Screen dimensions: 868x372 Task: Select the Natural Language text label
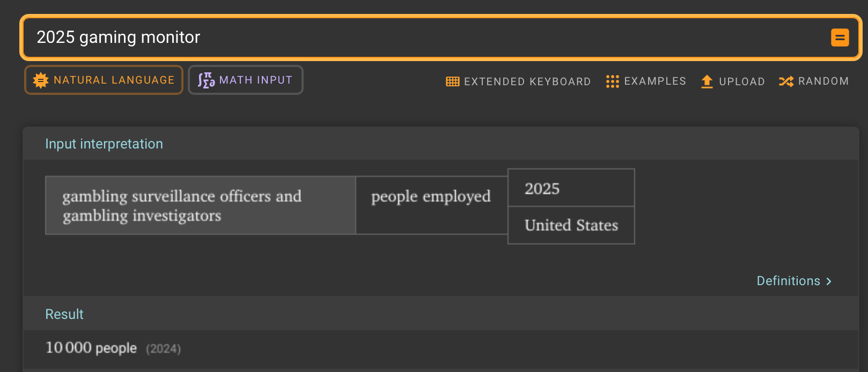[x=114, y=80]
